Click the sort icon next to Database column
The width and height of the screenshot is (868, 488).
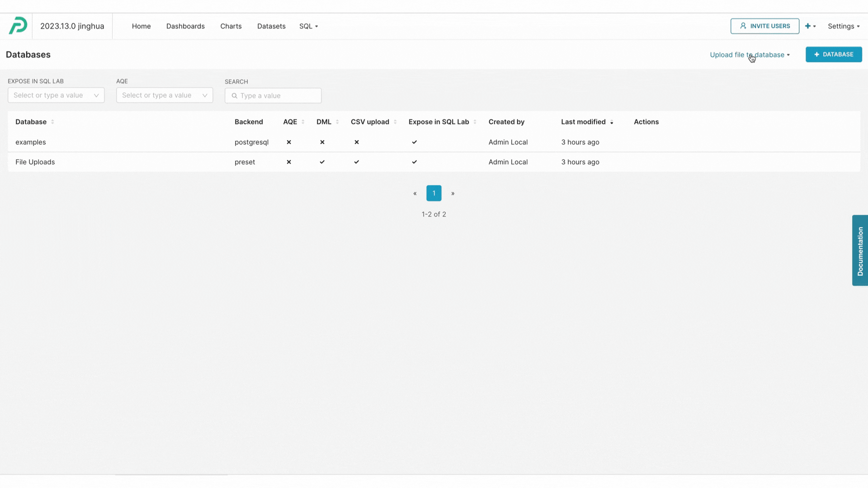point(52,122)
